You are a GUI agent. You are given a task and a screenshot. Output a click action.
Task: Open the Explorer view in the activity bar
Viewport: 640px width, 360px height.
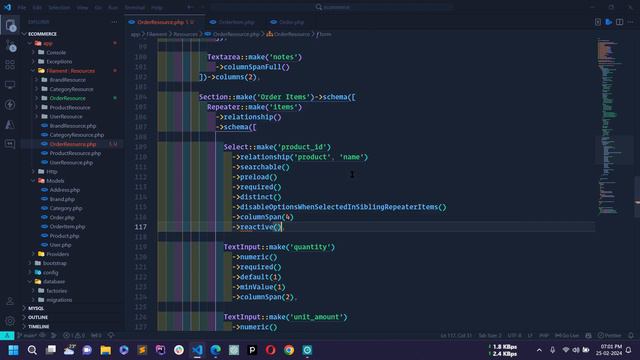(x=10, y=26)
